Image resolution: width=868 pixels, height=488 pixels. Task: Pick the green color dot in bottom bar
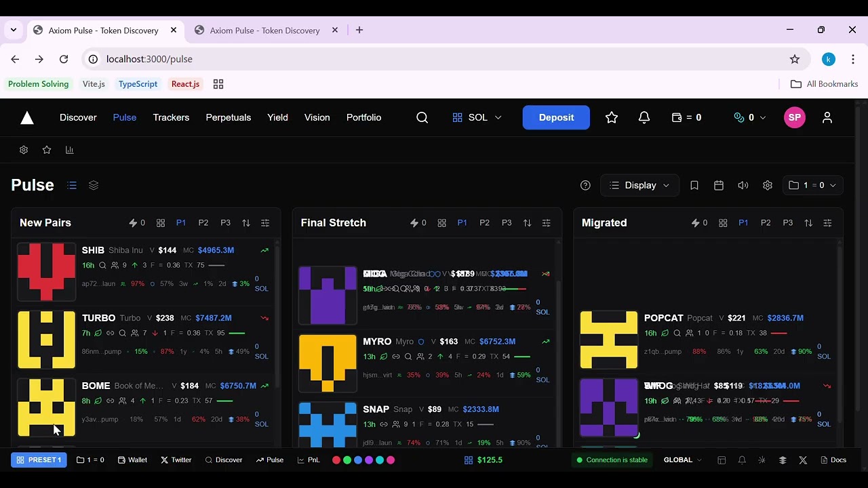pos(347,460)
